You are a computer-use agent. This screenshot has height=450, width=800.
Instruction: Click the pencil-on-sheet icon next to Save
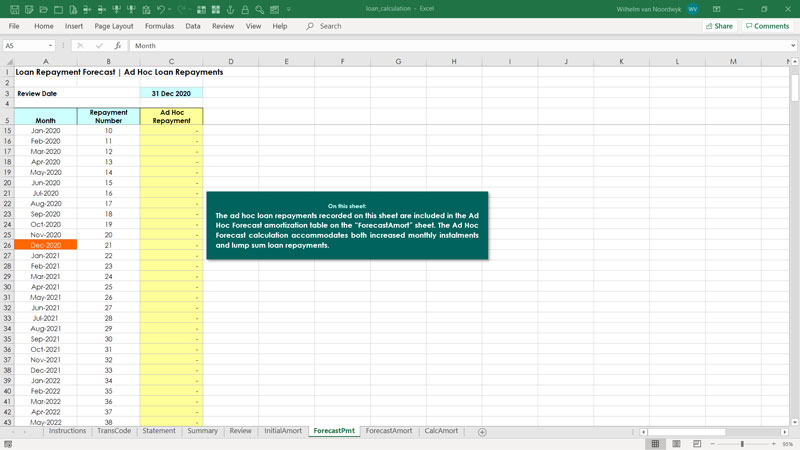[29, 9]
